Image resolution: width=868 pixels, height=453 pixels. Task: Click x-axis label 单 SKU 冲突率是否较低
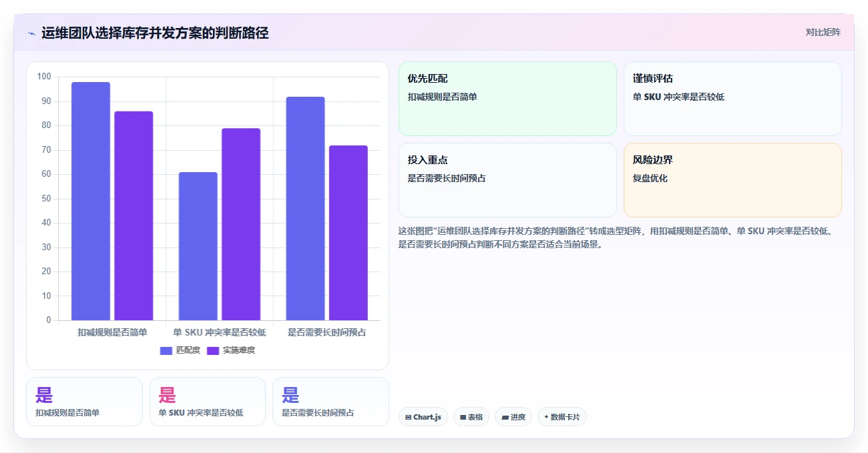pos(220,332)
